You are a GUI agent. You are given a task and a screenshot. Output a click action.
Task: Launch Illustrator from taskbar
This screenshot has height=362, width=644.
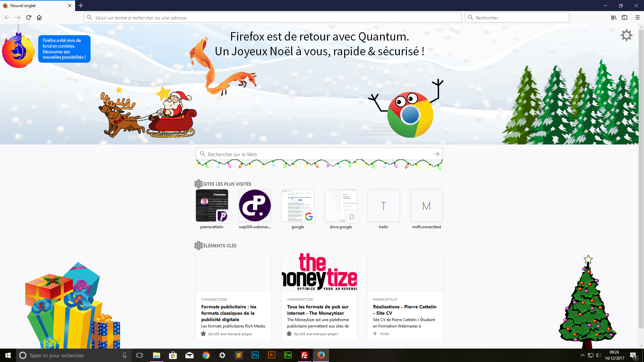272,355
